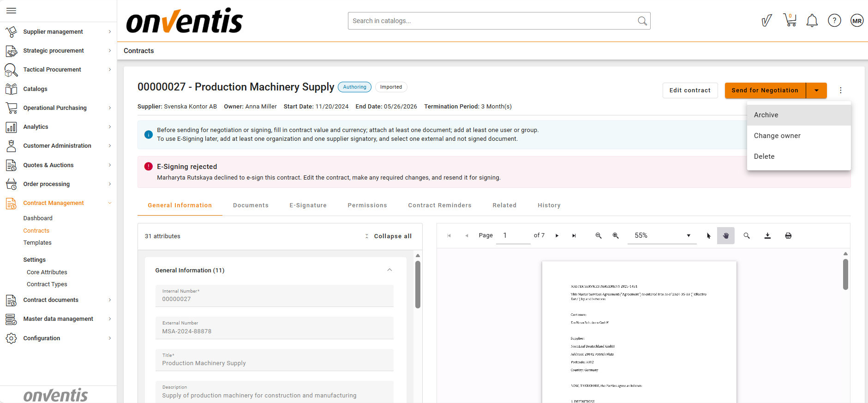Click the approvals checkmark icon in header
The height and width of the screenshot is (403, 868).
pyautogui.click(x=766, y=21)
